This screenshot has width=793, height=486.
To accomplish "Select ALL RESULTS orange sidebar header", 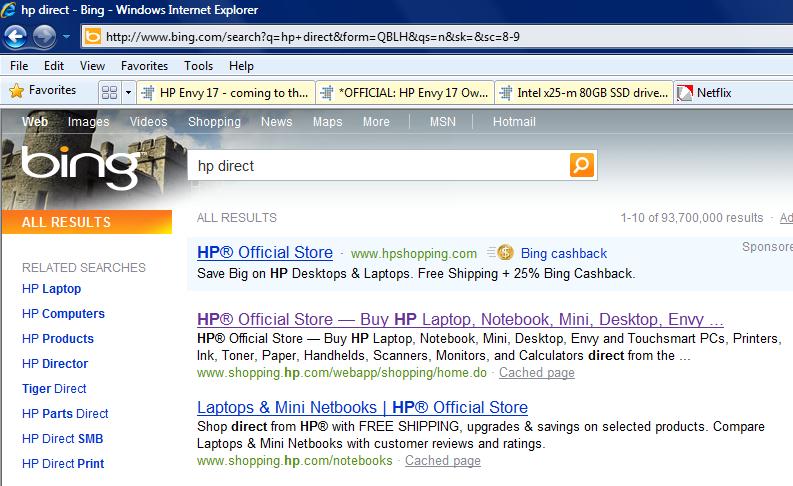I will (86, 222).
